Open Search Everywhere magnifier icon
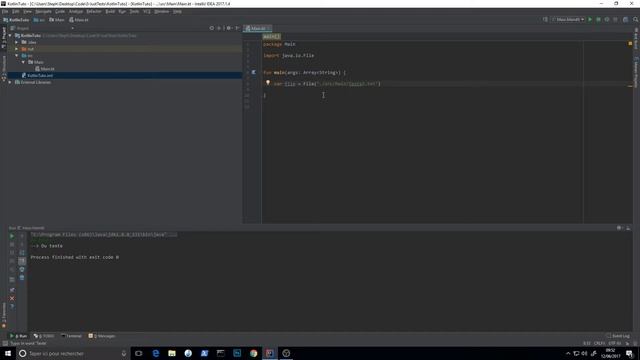Screen dimensions: 640x360 (636, 20)
